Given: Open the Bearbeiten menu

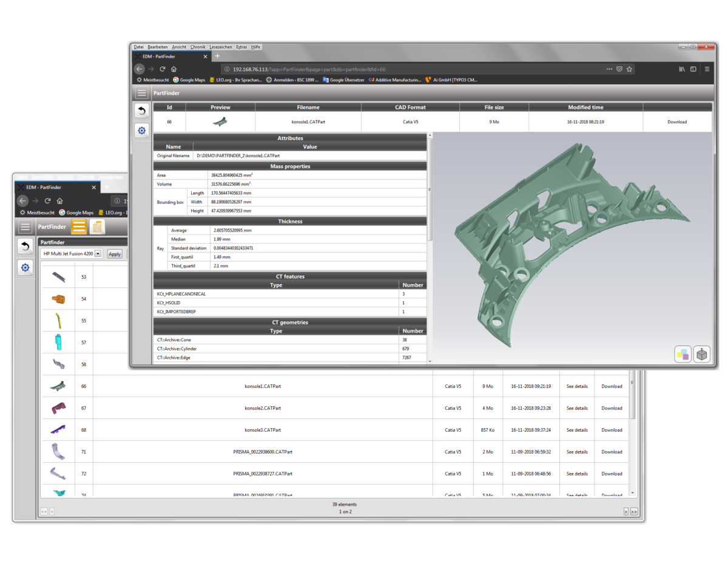Looking at the screenshot, I should pos(157,47).
